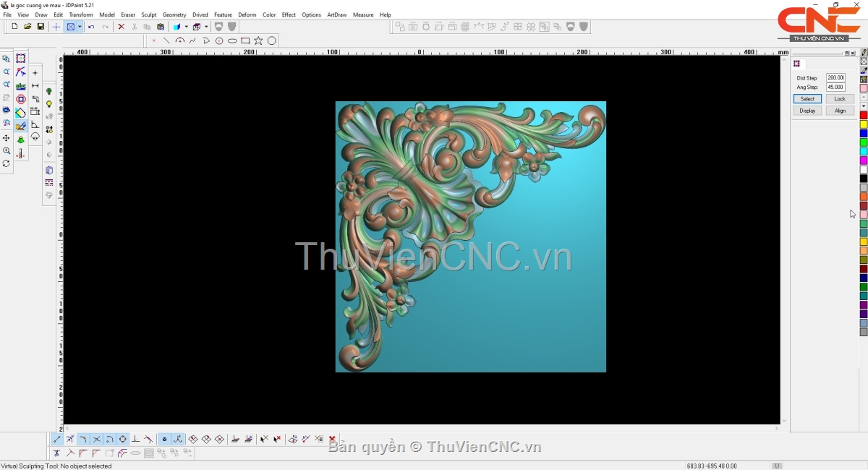Viewport: 868px width, 470px height.
Task: Open the Geometry menu
Action: point(174,14)
